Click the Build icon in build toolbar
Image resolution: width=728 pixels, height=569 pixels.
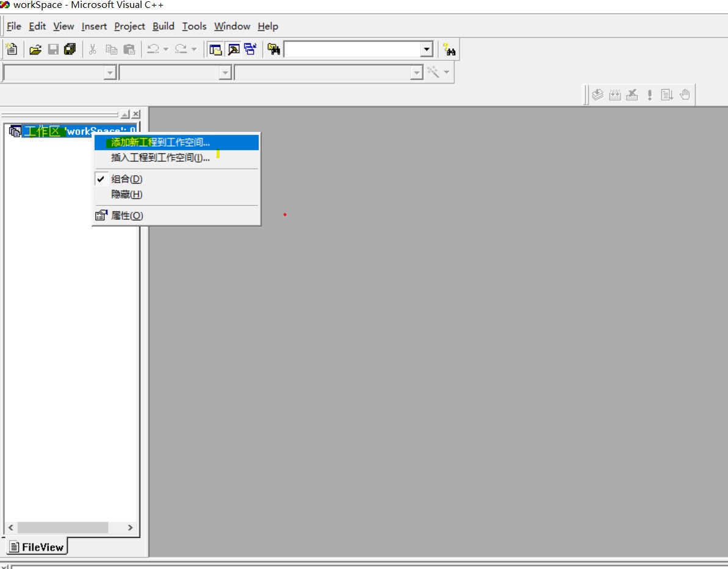coord(615,95)
